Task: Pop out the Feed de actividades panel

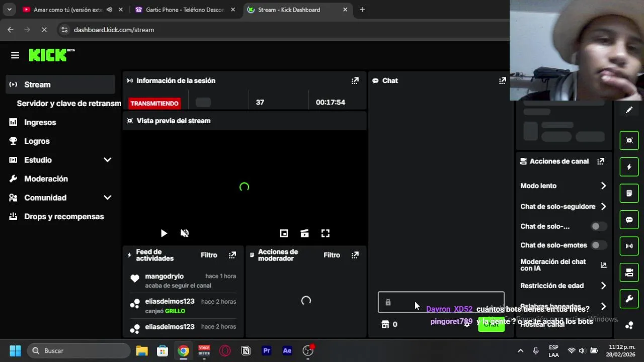Action: 232,255
